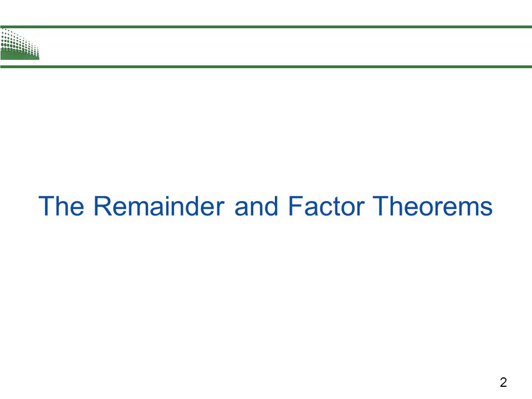Click the word "and" in the title
Image resolution: width=532 pixels, height=399 pixels.
click(x=256, y=206)
